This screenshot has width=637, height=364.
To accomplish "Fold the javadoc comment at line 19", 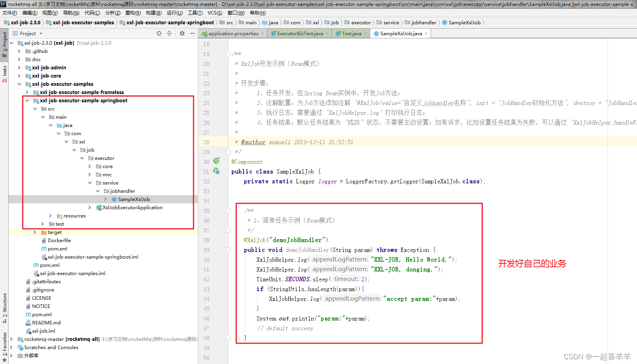I will [x=228, y=54].
